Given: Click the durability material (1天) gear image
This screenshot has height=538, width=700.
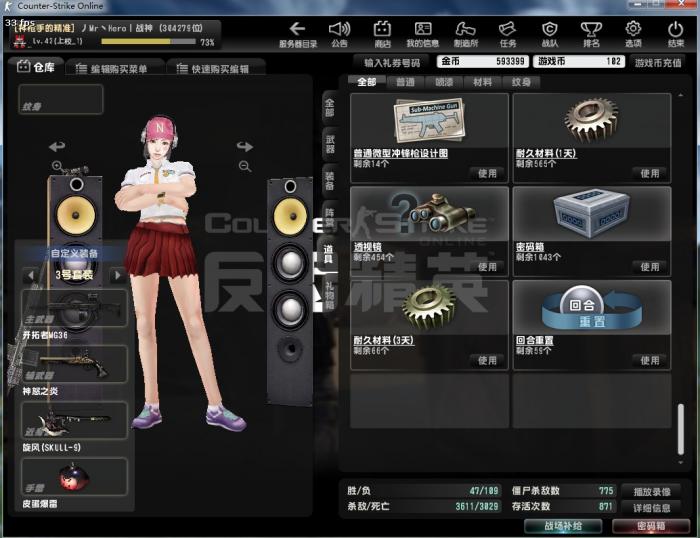Looking at the screenshot, I should click(x=592, y=120).
